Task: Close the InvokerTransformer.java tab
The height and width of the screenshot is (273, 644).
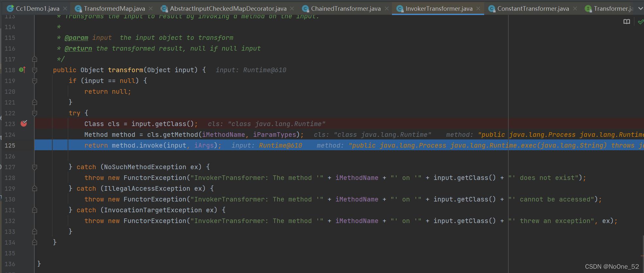Action: point(478,8)
